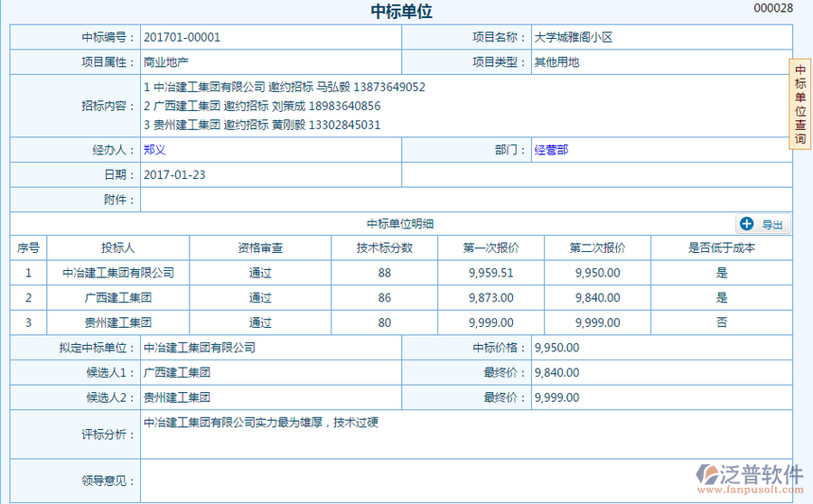
Task: Click the 中标编号 field value 201701-00001
Action: tap(182, 37)
